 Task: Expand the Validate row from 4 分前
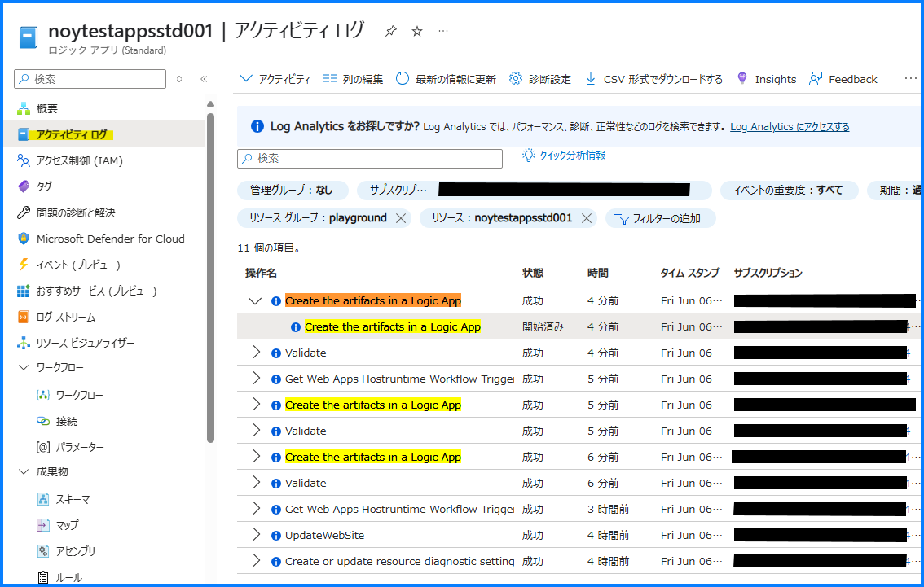256,352
